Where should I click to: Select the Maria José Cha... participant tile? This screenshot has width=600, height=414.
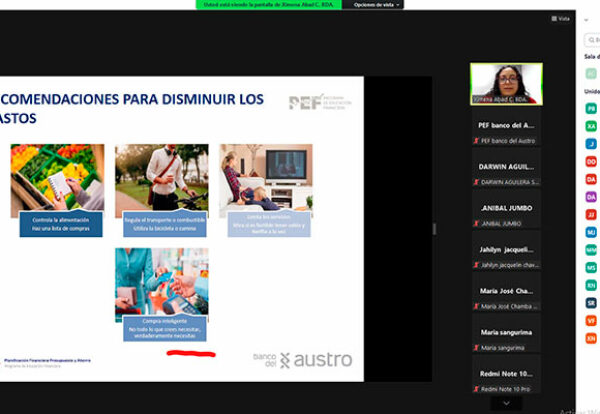coord(506,291)
